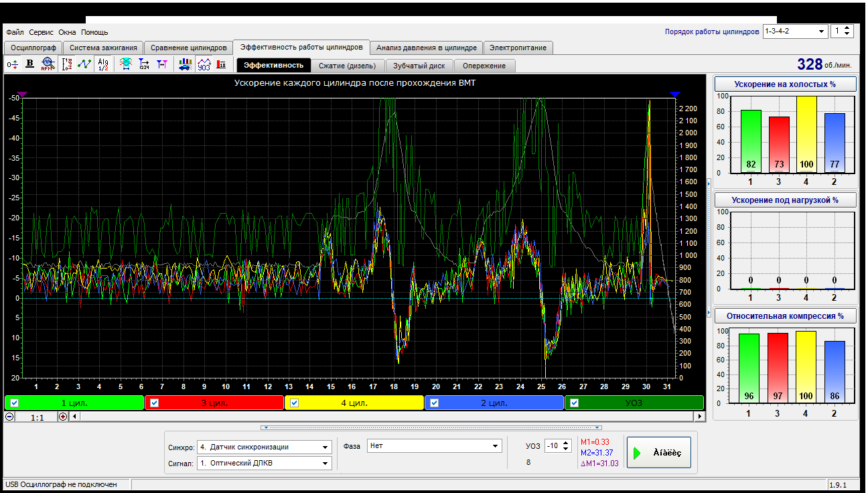The image size is (868, 493).
Task: Click the 328 об./мин. RPM readout
Action: point(824,64)
